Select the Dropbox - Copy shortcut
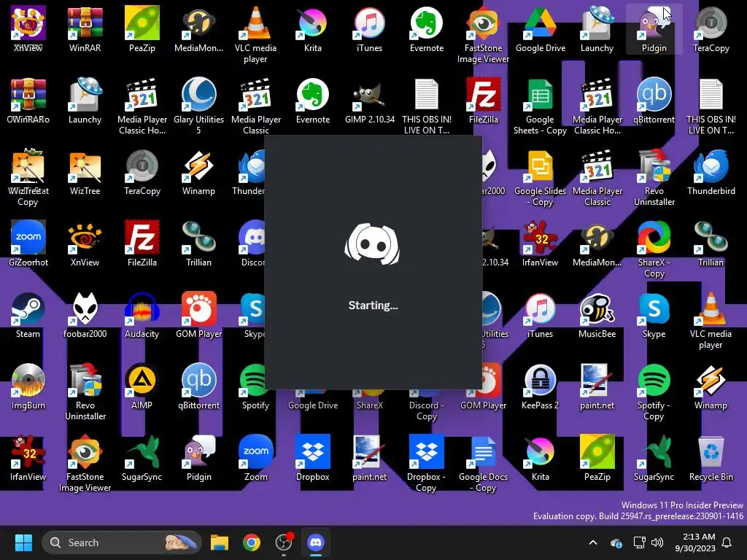747x560 pixels. coord(426,464)
